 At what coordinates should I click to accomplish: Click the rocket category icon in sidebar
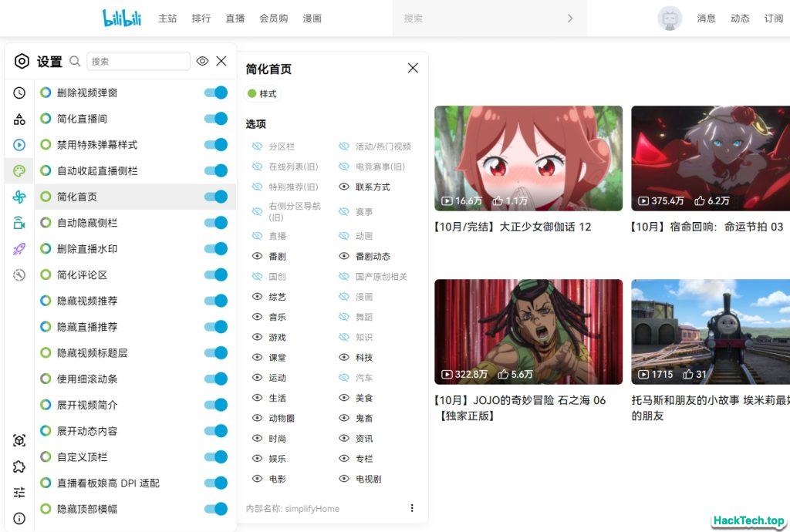[x=19, y=249]
